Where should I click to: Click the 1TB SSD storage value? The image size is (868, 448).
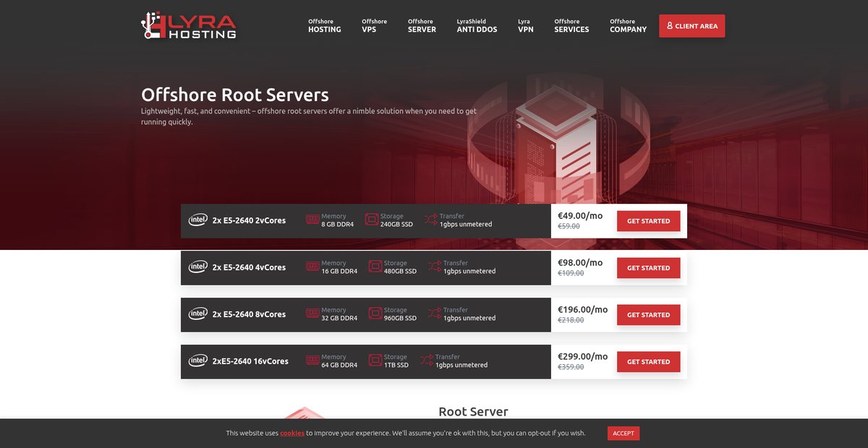point(396,365)
